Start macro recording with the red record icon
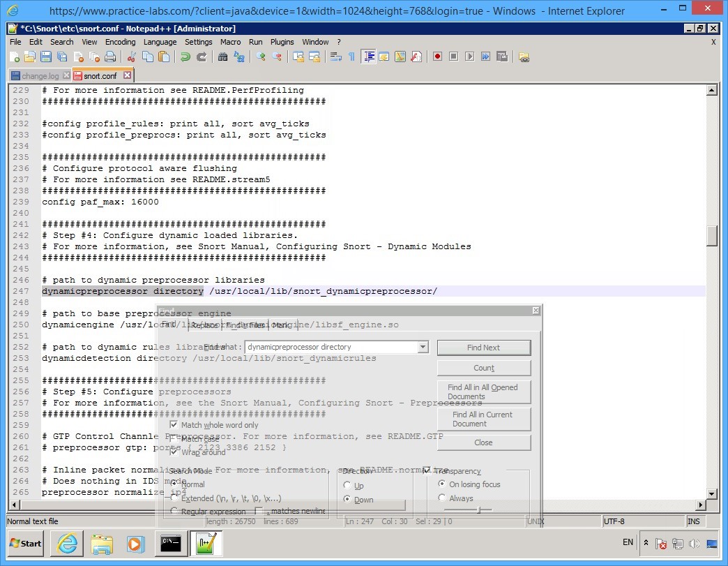This screenshot has height=566, width=728. tap(437, 57)
